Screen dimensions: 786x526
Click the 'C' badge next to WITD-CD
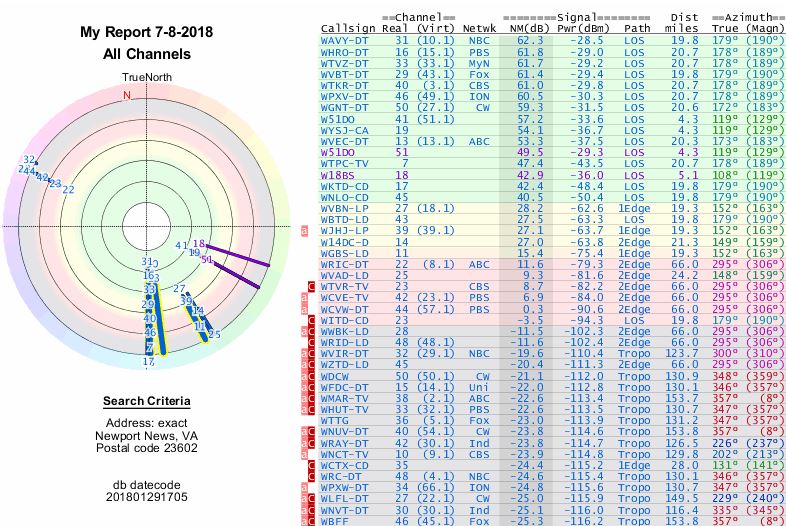pyautogui.click(x=311, y=320)
